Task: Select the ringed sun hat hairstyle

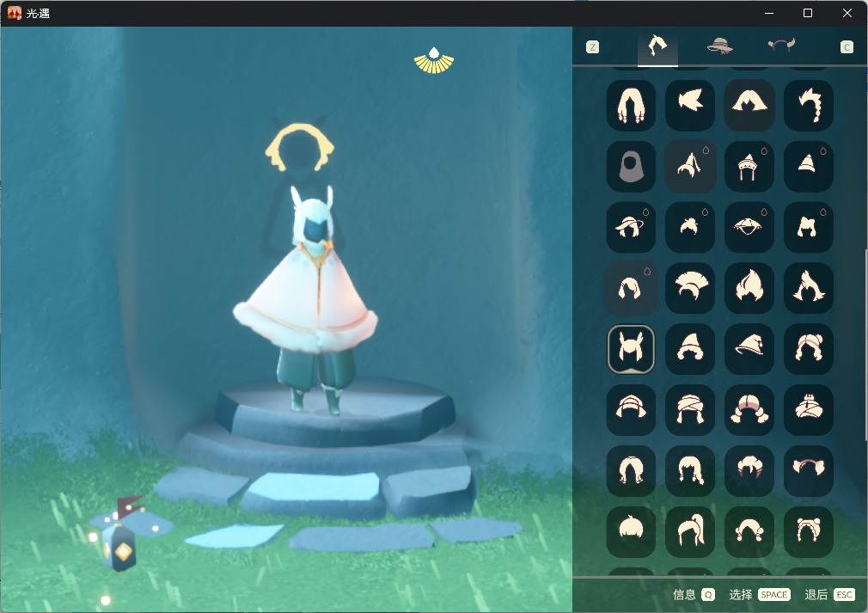Action: [x=631, y=227]
